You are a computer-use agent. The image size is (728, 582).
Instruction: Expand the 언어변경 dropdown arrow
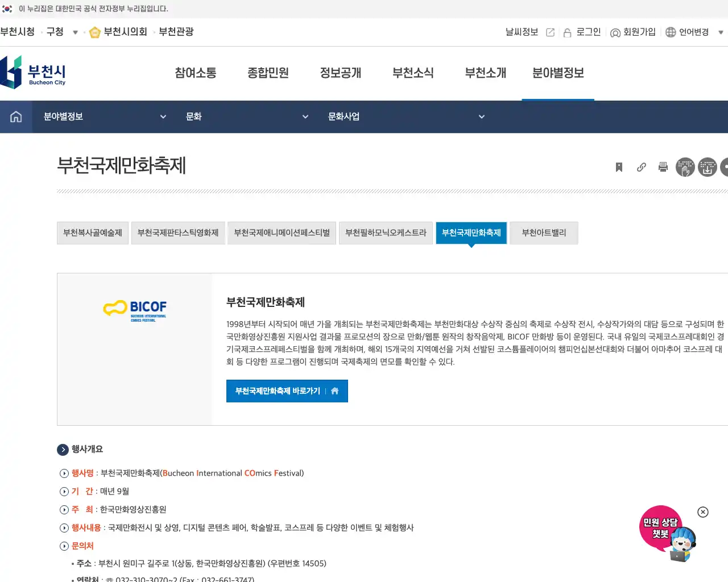coord(721,32)
